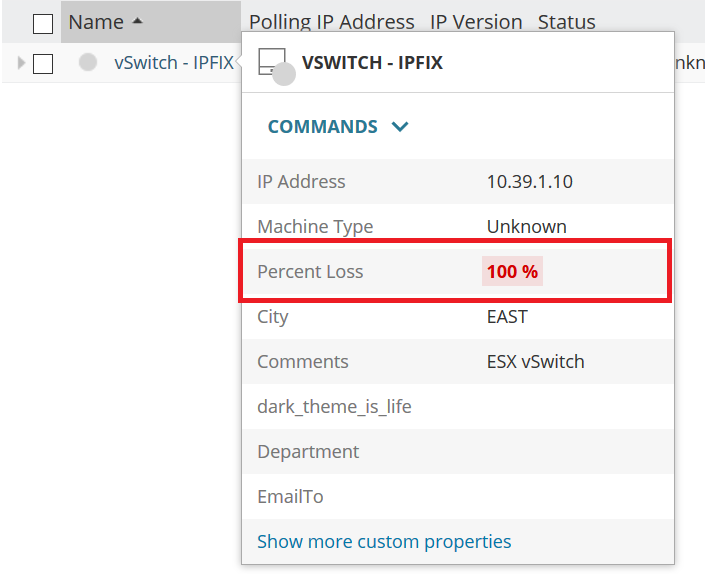
Task: Click the red 100 % loss badge
Action: coord(512,271)
